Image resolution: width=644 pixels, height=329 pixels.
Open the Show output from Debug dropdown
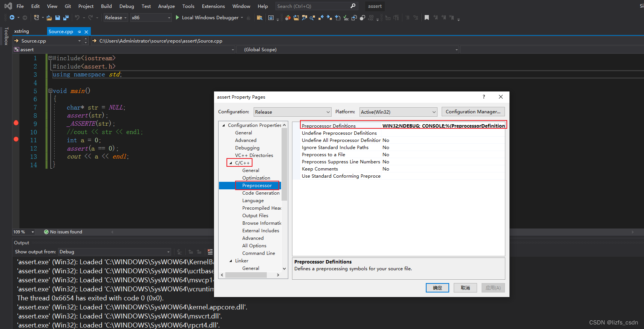coord(115,252)
